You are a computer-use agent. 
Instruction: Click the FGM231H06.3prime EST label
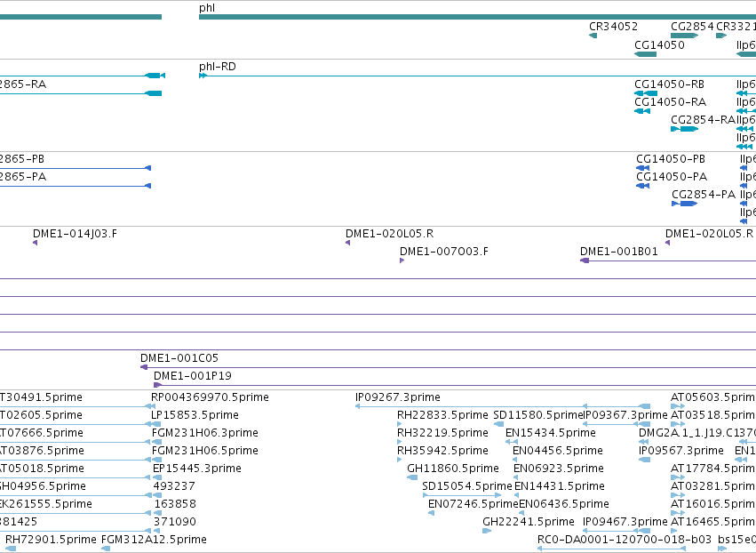pos(205,433)
